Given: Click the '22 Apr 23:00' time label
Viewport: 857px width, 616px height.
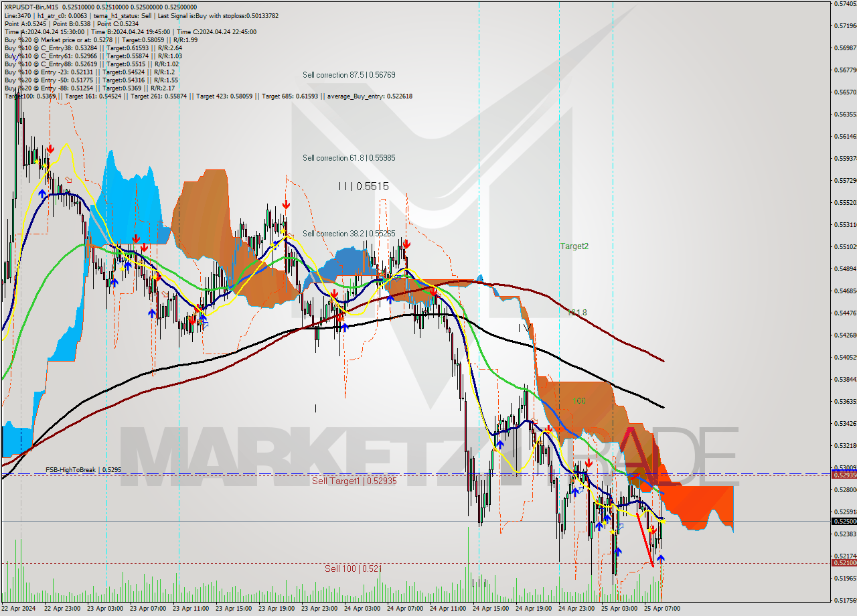Looking at the screenshot, I should pos(63,609).
